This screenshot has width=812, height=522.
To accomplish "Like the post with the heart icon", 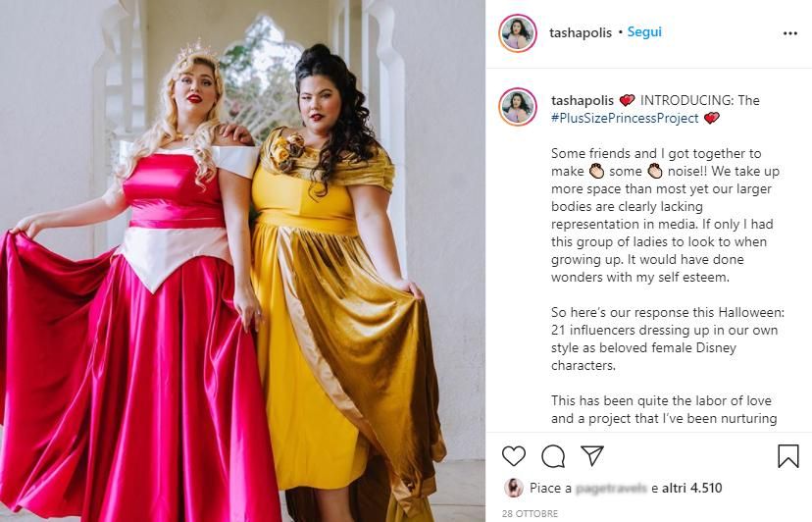I will point(514,456).
